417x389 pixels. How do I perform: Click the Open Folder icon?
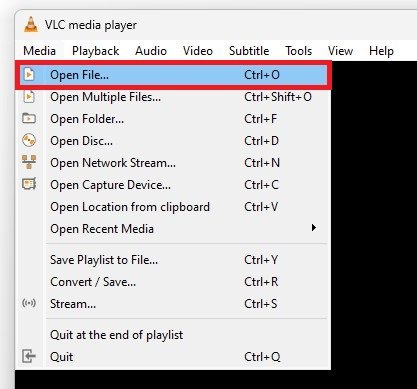(29, 118)
